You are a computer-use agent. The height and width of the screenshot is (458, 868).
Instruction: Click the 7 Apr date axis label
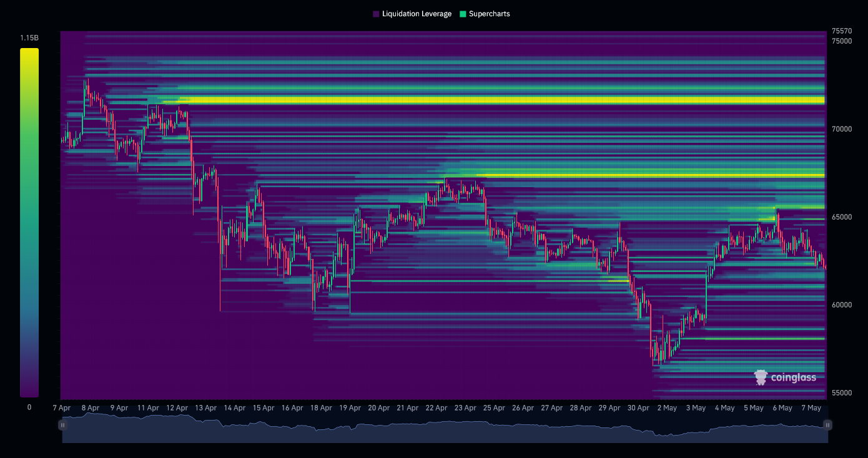tap(62, 408)
